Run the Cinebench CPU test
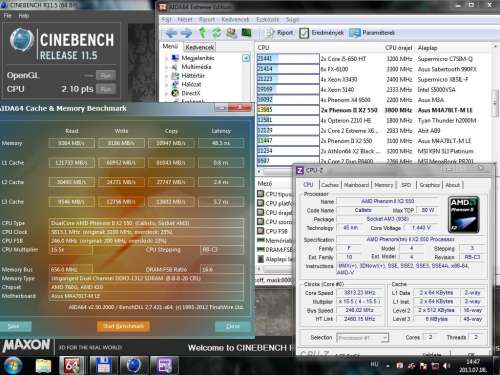 click(106, 89)
